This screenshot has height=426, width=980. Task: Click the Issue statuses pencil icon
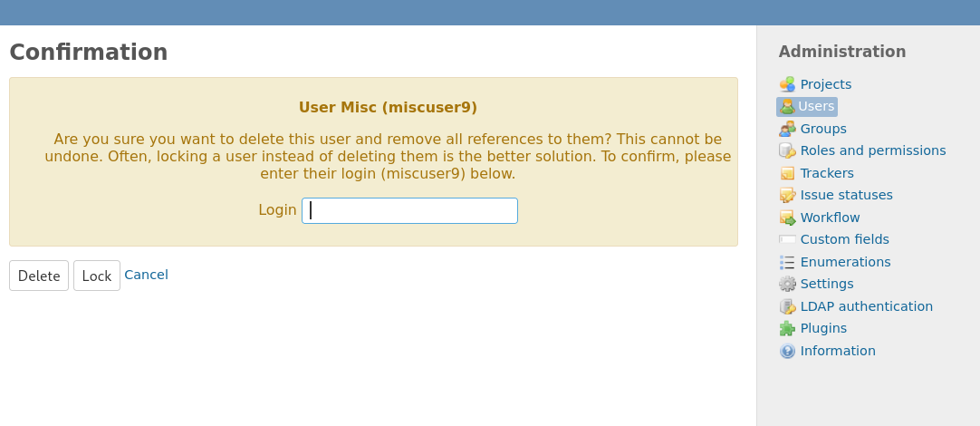pyautogui.click(x=787, y=195)
